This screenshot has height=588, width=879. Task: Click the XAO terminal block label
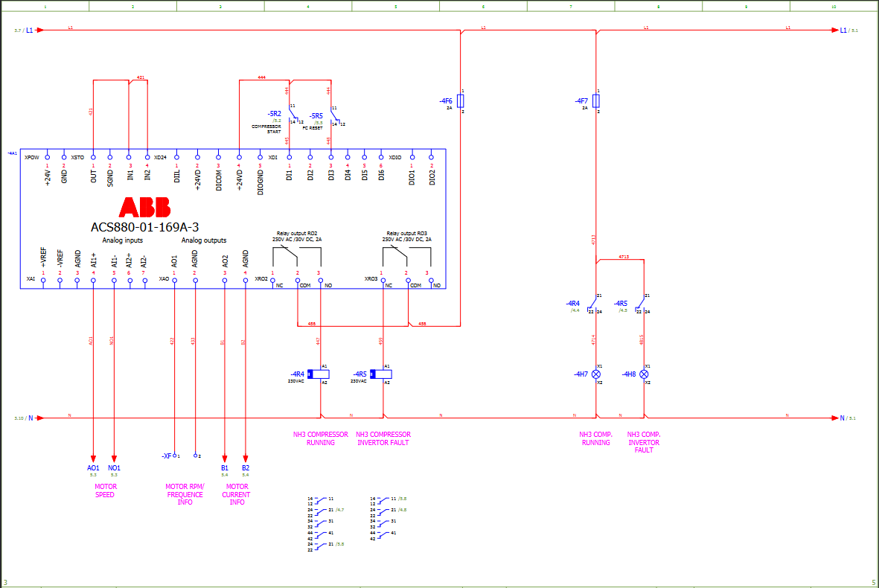(x=164, y=278)
